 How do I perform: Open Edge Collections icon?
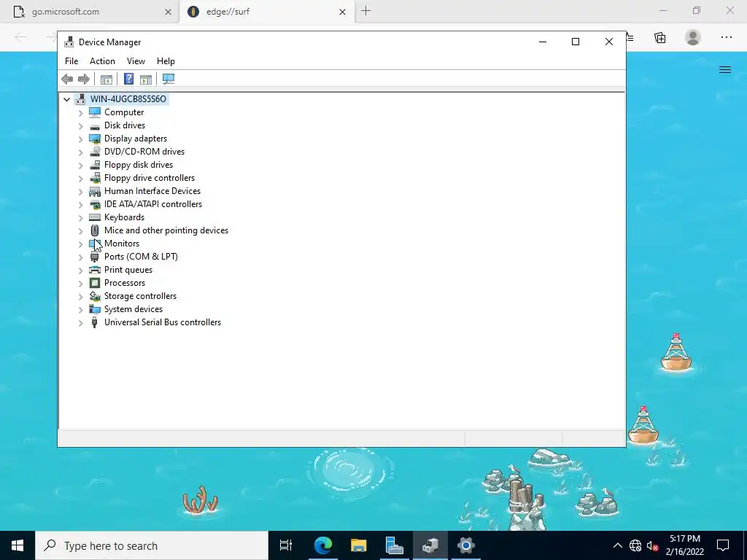(659, 37)
